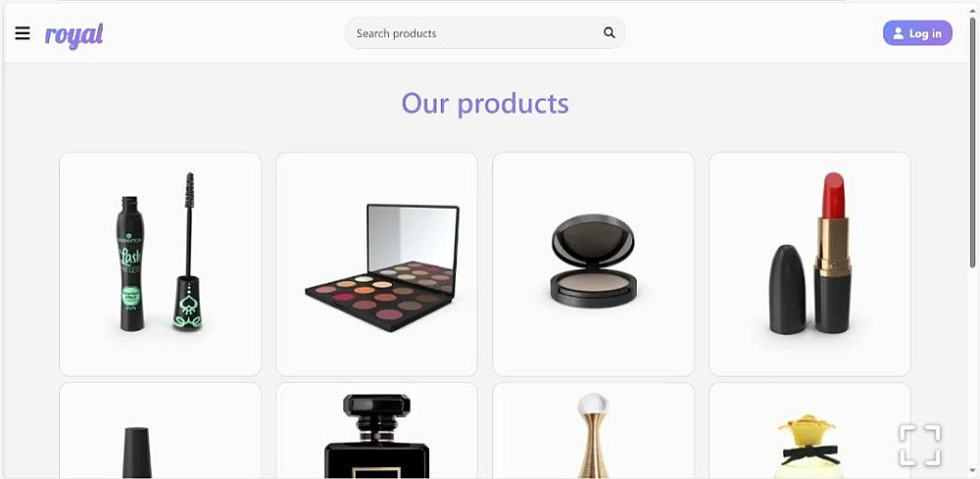Image resolution: width=980 pixels, height=479 pixels.
Task: Click the search magnifier icon
Action: pyautogui.click(x=609, y=33)
